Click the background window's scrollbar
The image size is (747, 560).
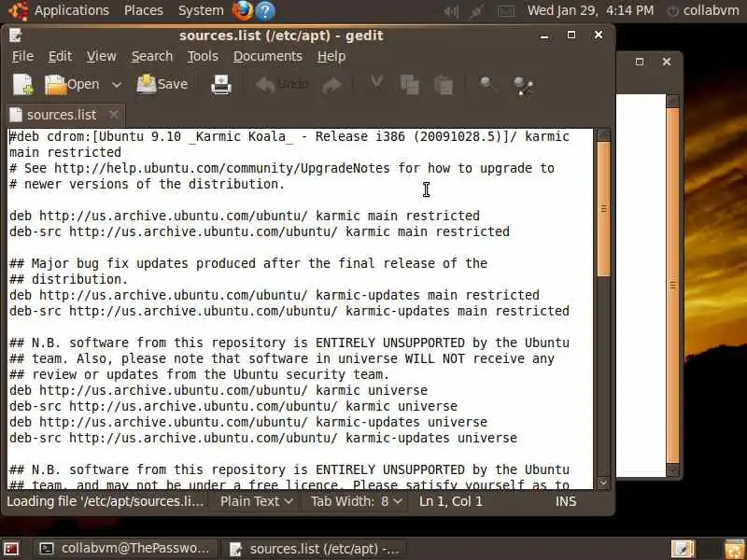point(672,285)
